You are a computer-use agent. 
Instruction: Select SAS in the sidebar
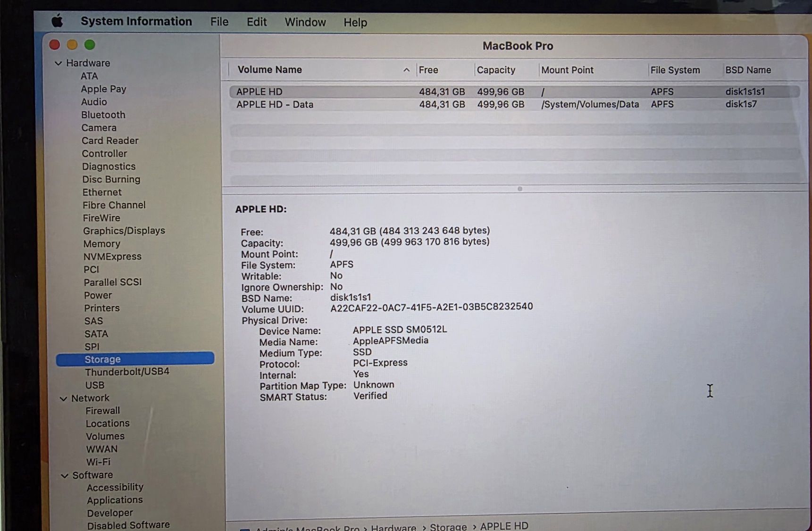(x=93, y=321)
